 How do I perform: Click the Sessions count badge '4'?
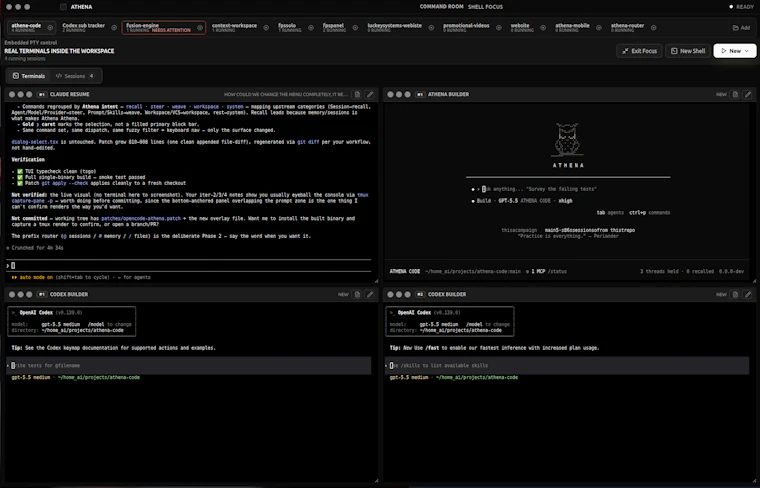[92, 76]
